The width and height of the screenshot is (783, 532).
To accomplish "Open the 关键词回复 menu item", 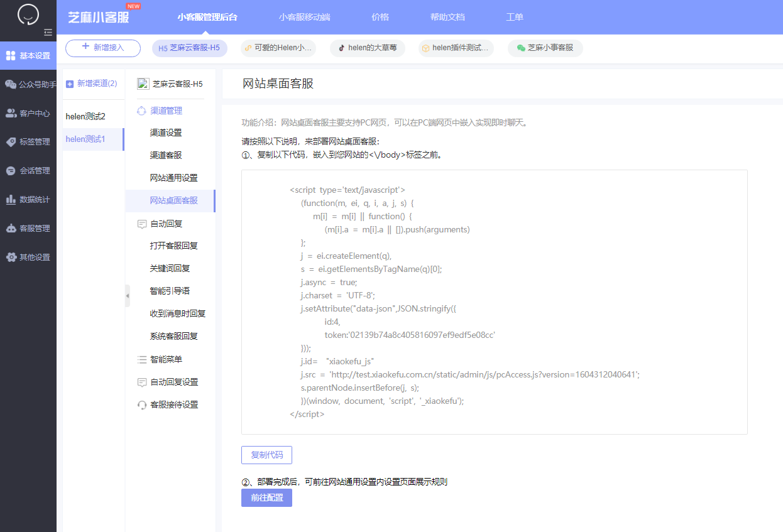I will coord(170,268).
